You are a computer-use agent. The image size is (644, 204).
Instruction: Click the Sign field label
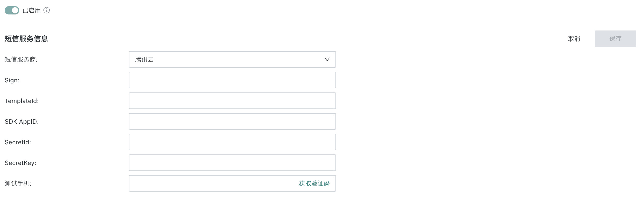click(x=12, y=80)
